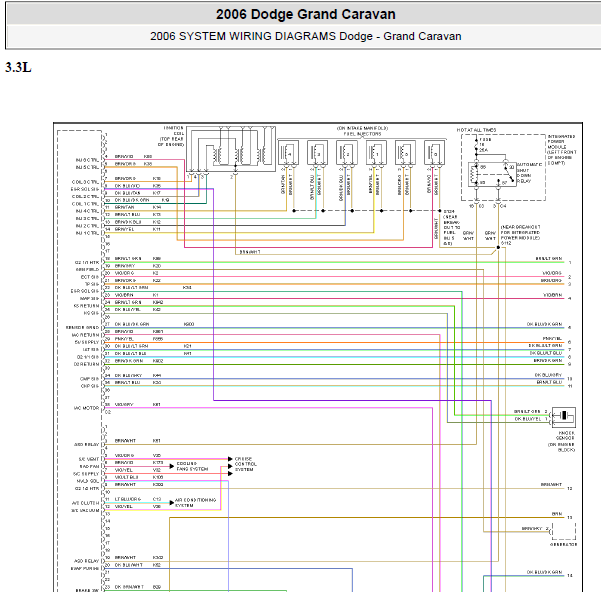
Task: Click the "S124" splice label
Action: coord(449,211)
